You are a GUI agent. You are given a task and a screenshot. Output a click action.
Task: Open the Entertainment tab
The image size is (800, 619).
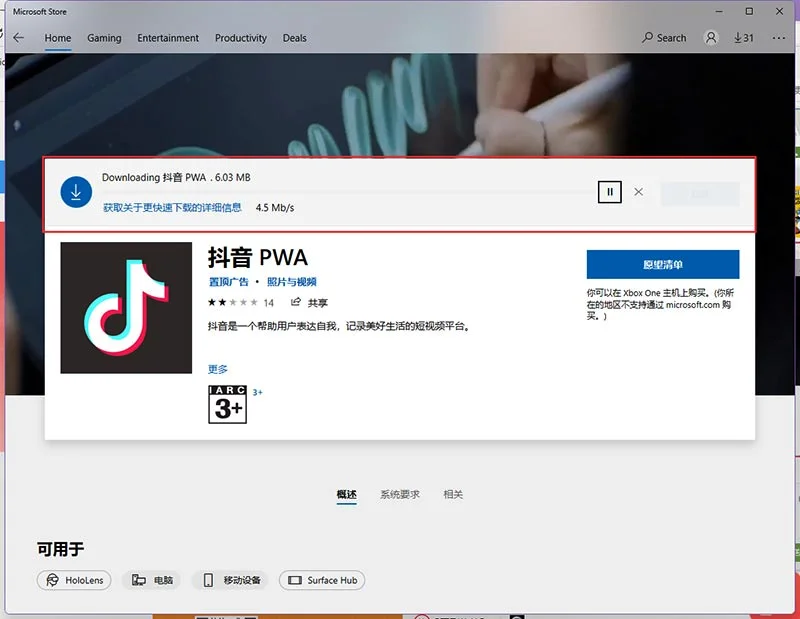pyautogui.click(x=168, y=38)
